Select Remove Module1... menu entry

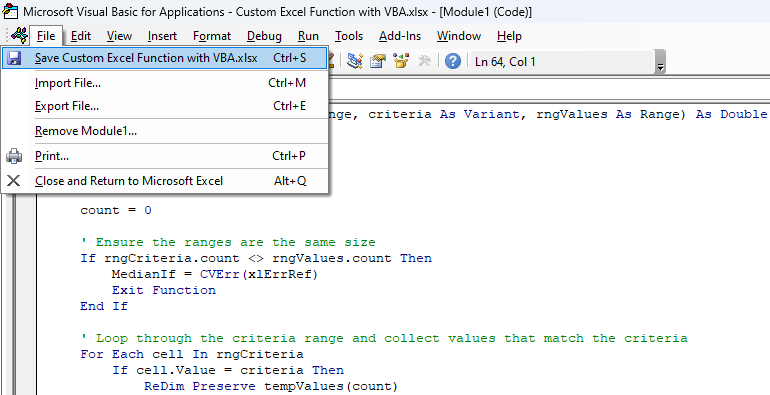pos(165,131)
